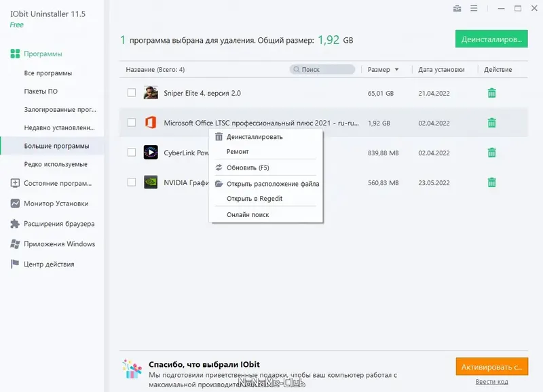
Task: Open Приложения Windows section
Action: click(59, 244)
